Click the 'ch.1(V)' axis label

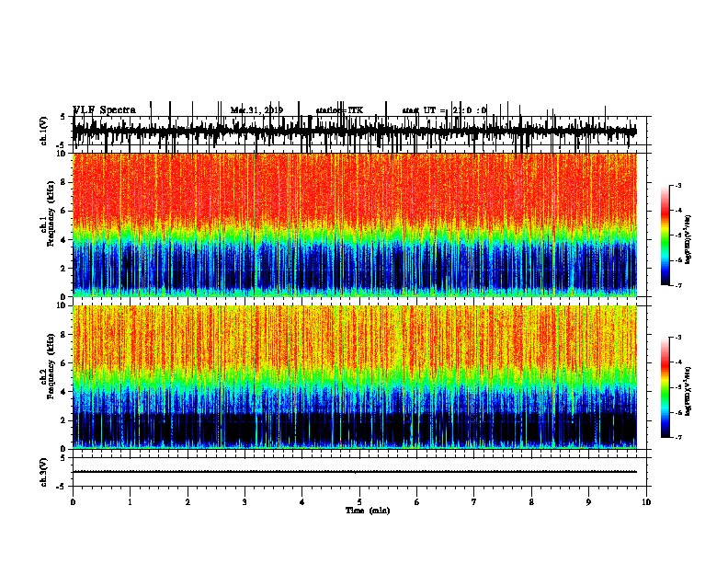44,131
